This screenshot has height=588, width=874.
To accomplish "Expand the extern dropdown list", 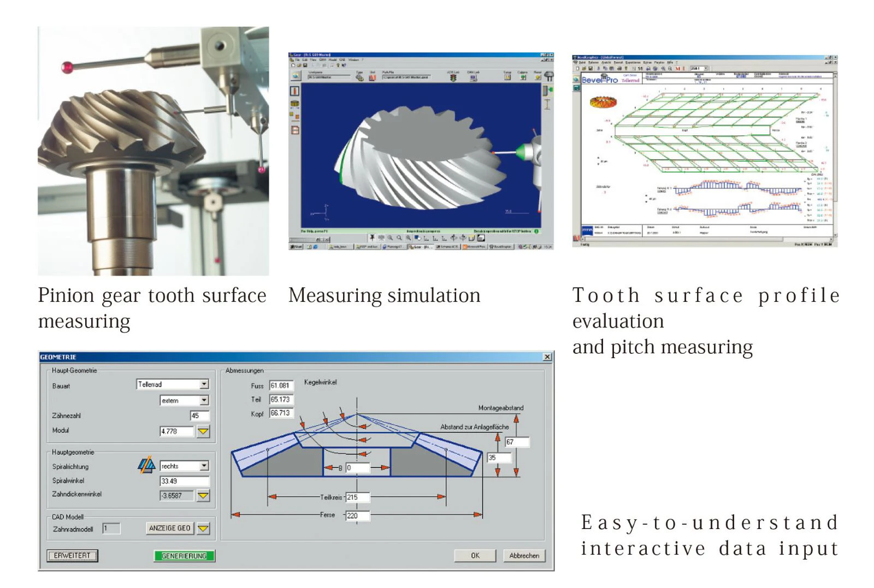I will tap(204, 401).
